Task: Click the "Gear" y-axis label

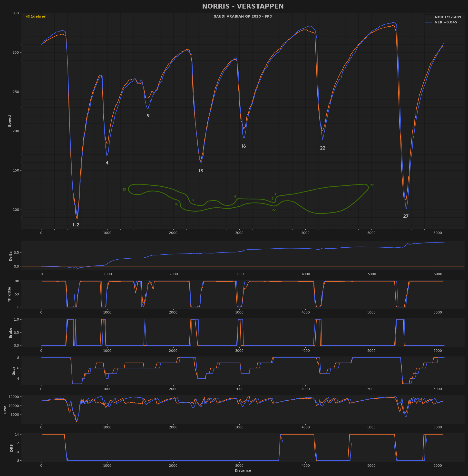Action: pos(14,371)
